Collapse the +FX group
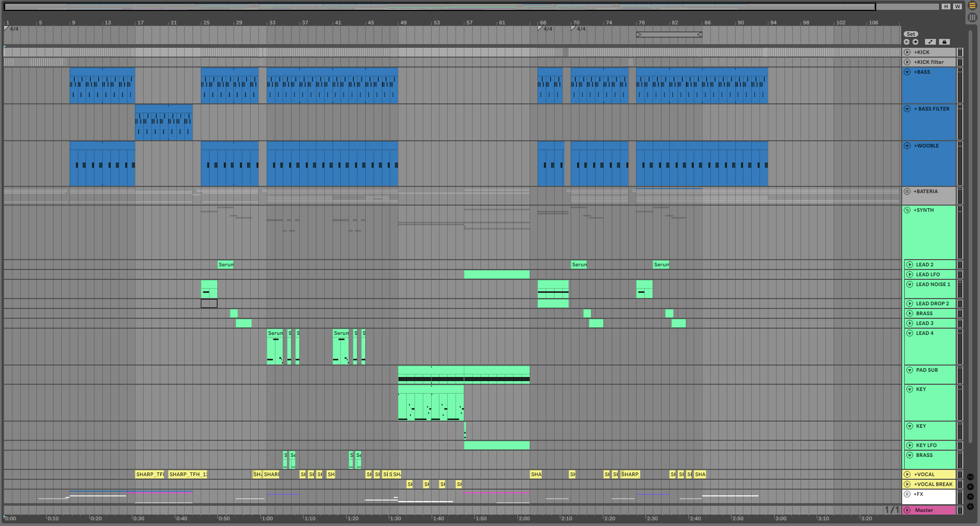The image size is (980, 526). pyautogui.click(x=907, y=494)
